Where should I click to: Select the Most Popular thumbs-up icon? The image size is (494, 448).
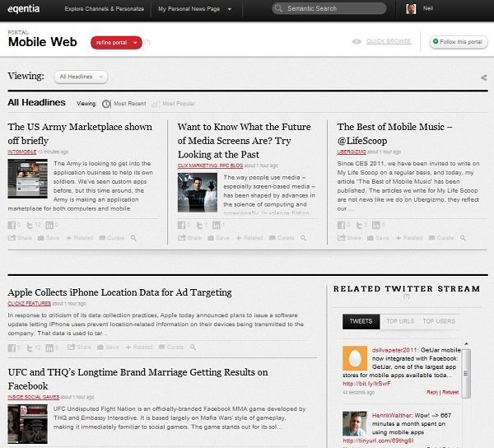coord(155,104)
